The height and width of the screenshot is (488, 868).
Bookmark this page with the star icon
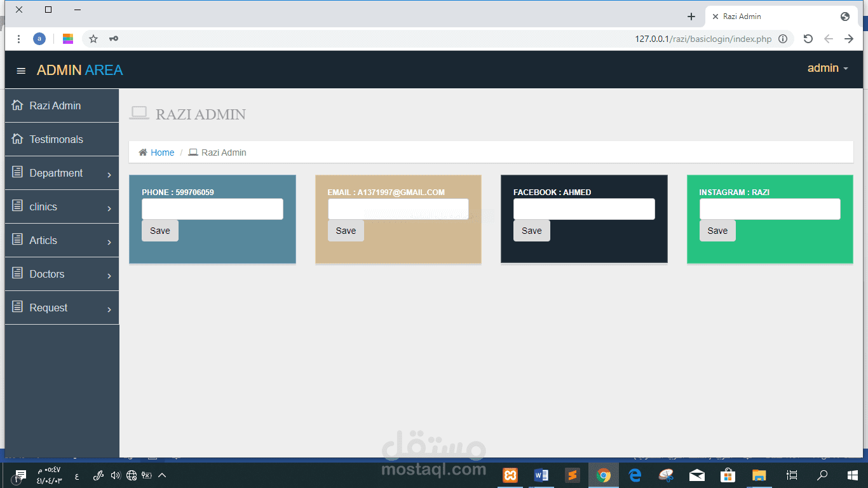(x=93, y=39)
